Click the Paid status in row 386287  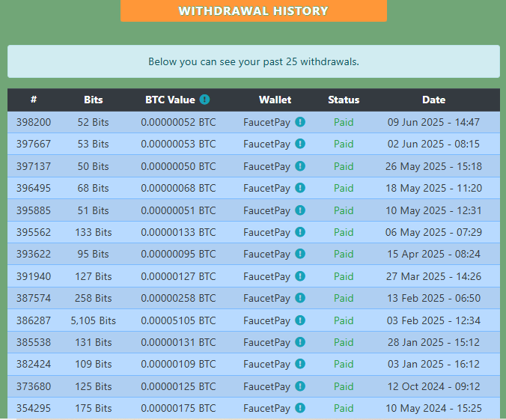click(x=344, y=320)
